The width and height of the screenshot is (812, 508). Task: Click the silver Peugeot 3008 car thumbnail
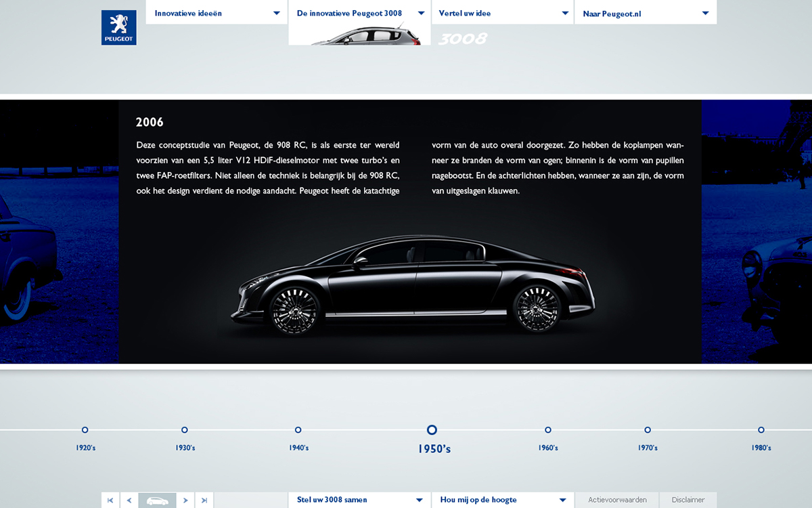[x=366, y=35]
